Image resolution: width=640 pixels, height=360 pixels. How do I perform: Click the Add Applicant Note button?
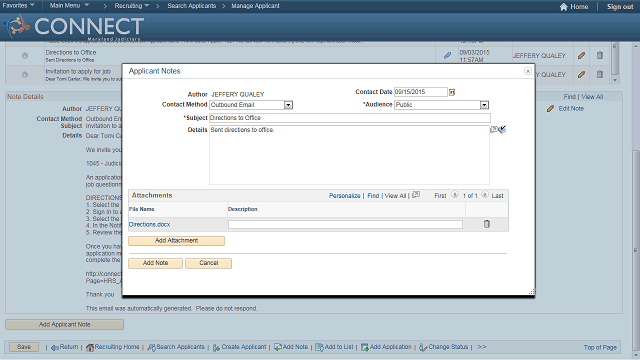(64, 324)
